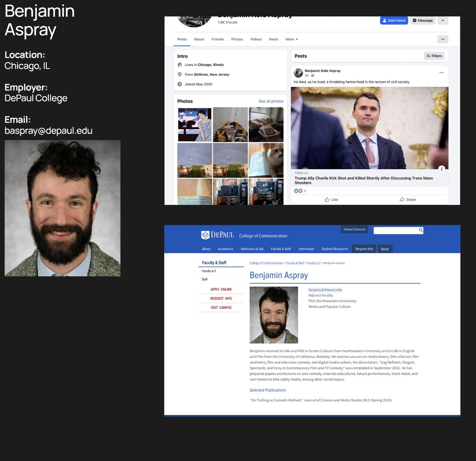Open the Filters button in Posts section
The image size is (476, 461).
click(x=434, y=56)
